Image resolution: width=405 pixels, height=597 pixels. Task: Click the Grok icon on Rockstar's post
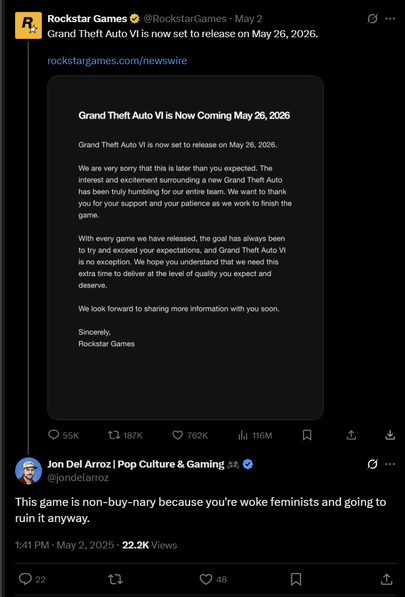click(372, 19)
